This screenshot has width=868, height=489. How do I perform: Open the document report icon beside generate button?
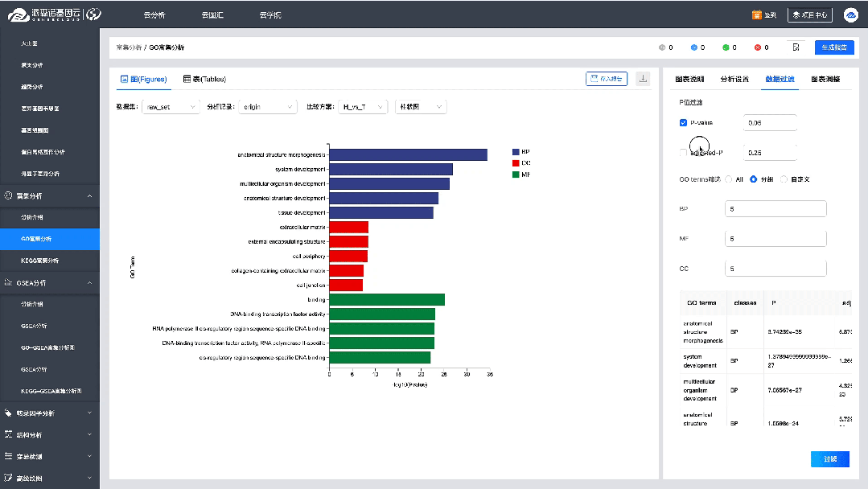click(796, 47)
